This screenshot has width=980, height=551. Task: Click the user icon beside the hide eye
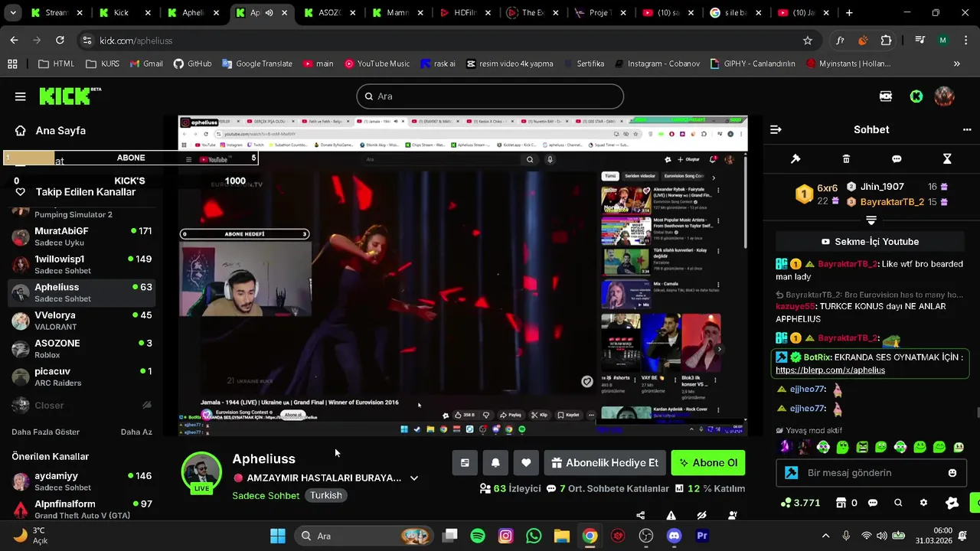733,515
